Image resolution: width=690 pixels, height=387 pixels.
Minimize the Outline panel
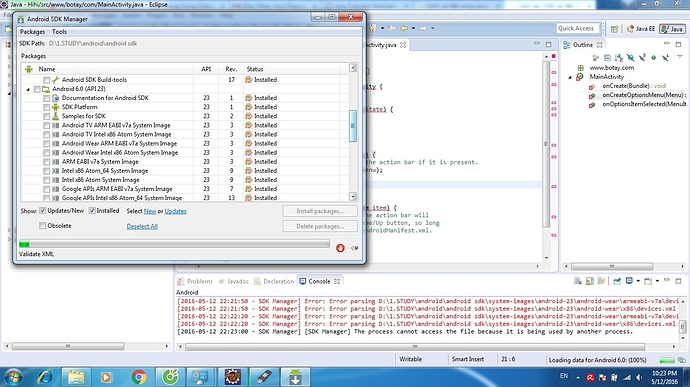(x=667, y=44)
